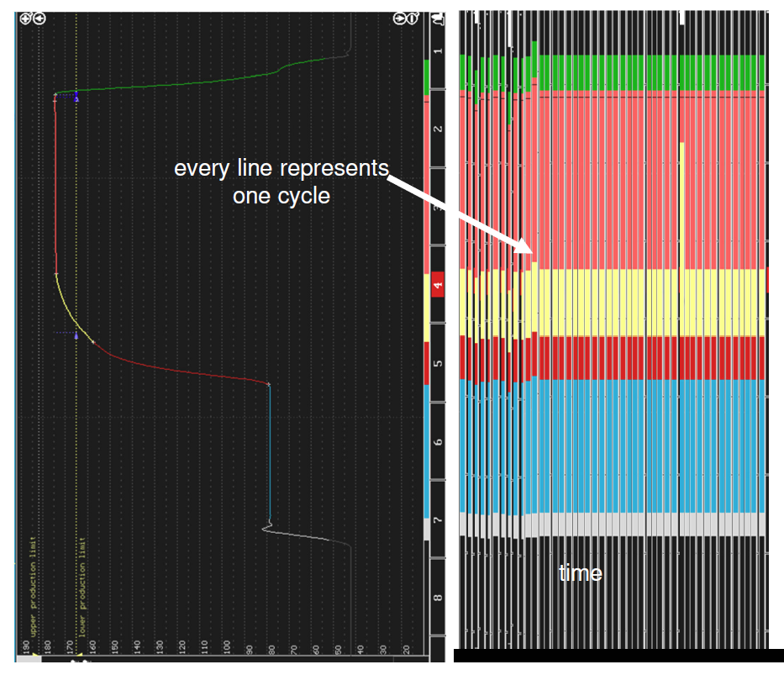Click the left arrow circle icon
The image size is (784, 675).
[x=39, y=19]
